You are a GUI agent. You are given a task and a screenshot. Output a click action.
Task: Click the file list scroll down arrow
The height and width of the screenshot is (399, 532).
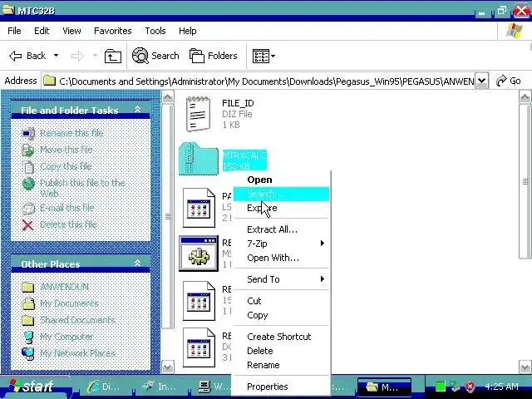click(525, 367)
